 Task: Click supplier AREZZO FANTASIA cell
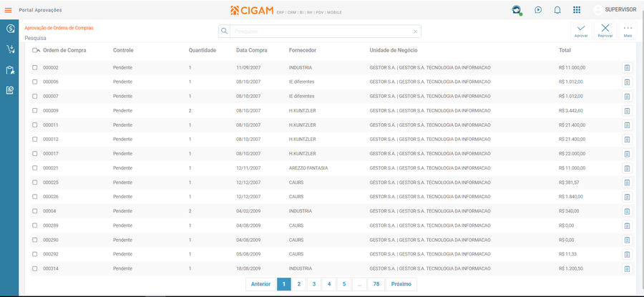308,168
